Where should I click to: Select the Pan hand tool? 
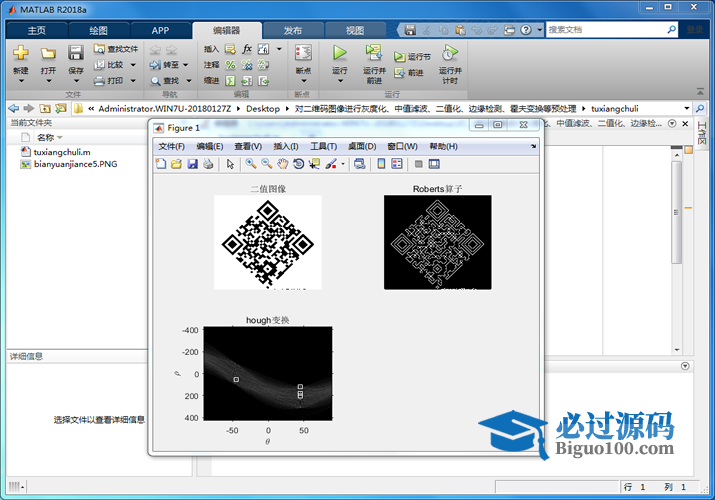pos(283,164)
